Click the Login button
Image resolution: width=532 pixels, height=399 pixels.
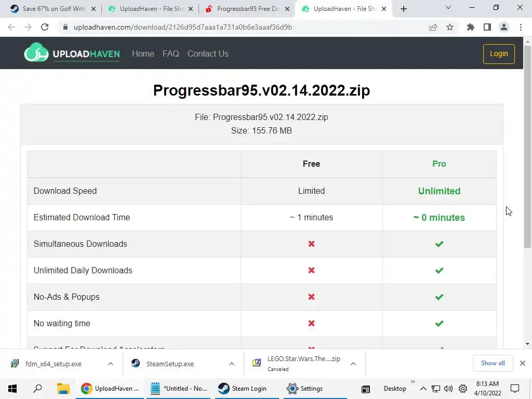coord(499,54)
